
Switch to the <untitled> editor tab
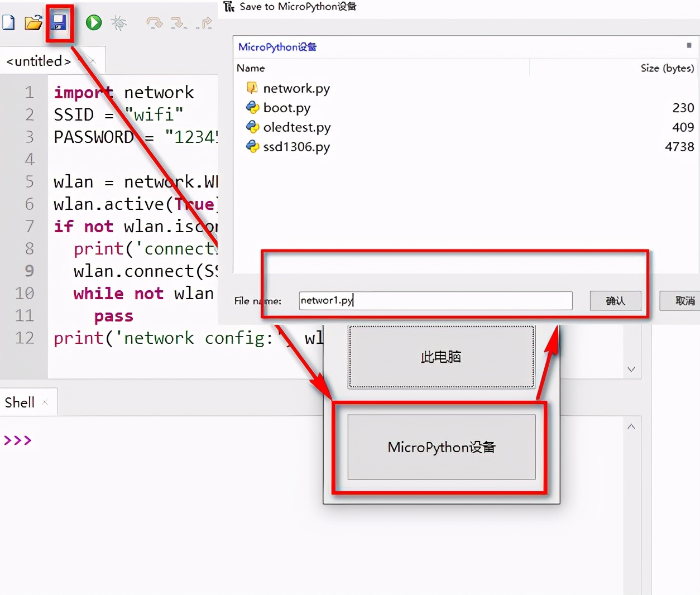pyautogui.click(x=39, y=61)
